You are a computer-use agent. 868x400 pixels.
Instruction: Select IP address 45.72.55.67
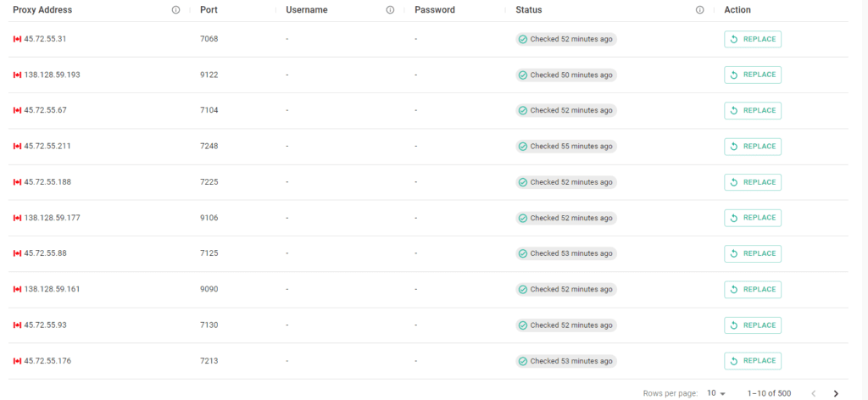pyautogui.click(x=46, y=111)
